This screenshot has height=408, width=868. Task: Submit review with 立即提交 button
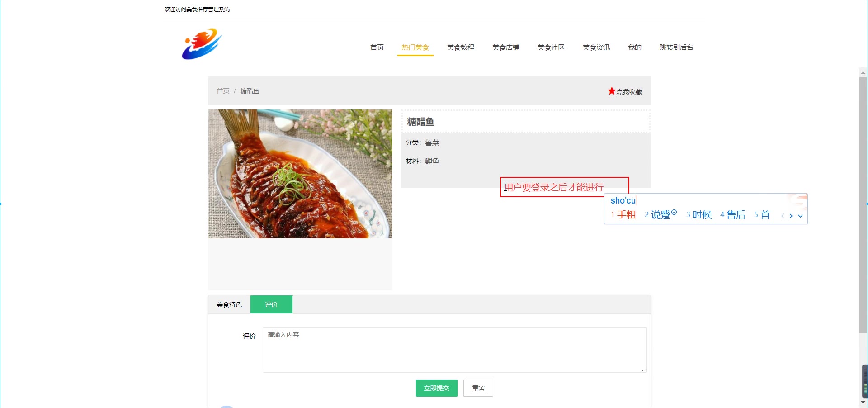click(x=436, y=388)
